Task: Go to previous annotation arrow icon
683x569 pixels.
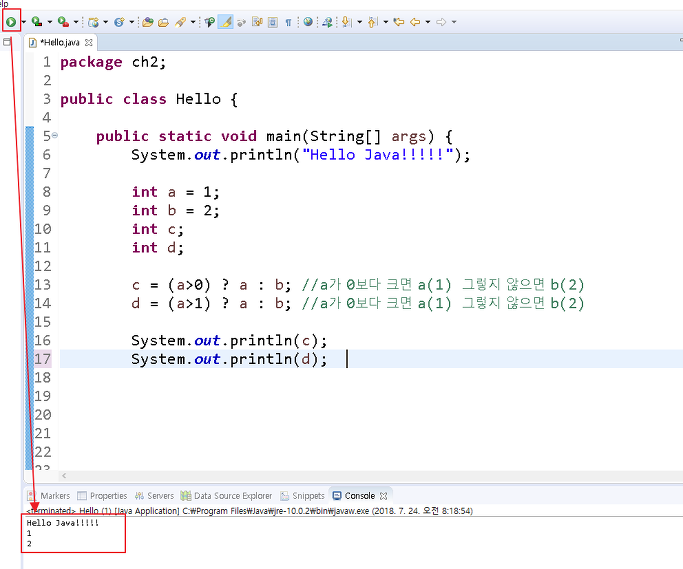Action: click(372, 22)
